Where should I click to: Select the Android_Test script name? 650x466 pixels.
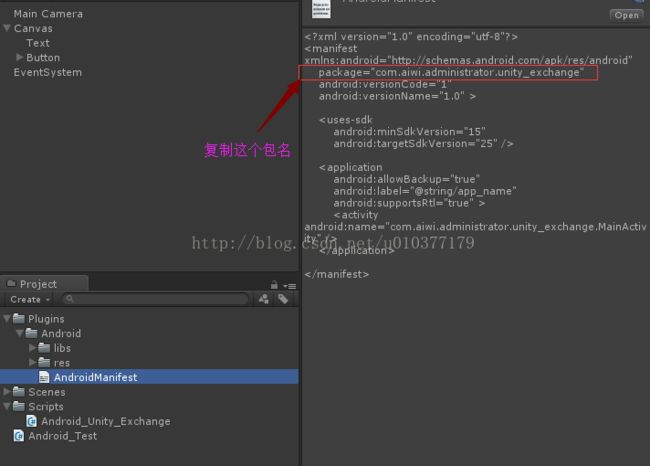point(63,436)
